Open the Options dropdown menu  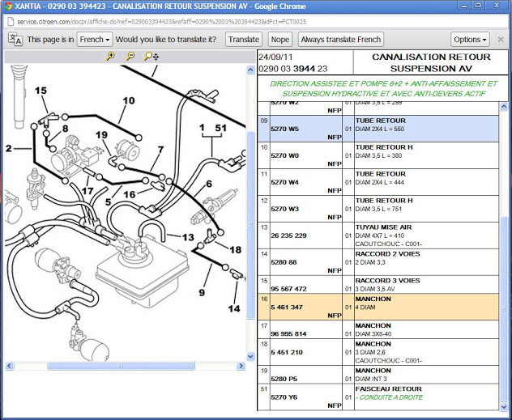click(x=470, y=40)
